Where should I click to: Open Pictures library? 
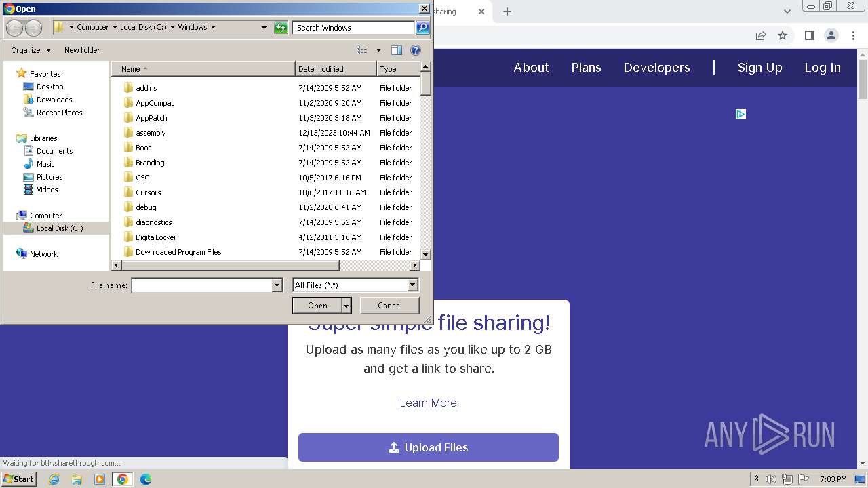pyautogui.click(x=50, y=177)
